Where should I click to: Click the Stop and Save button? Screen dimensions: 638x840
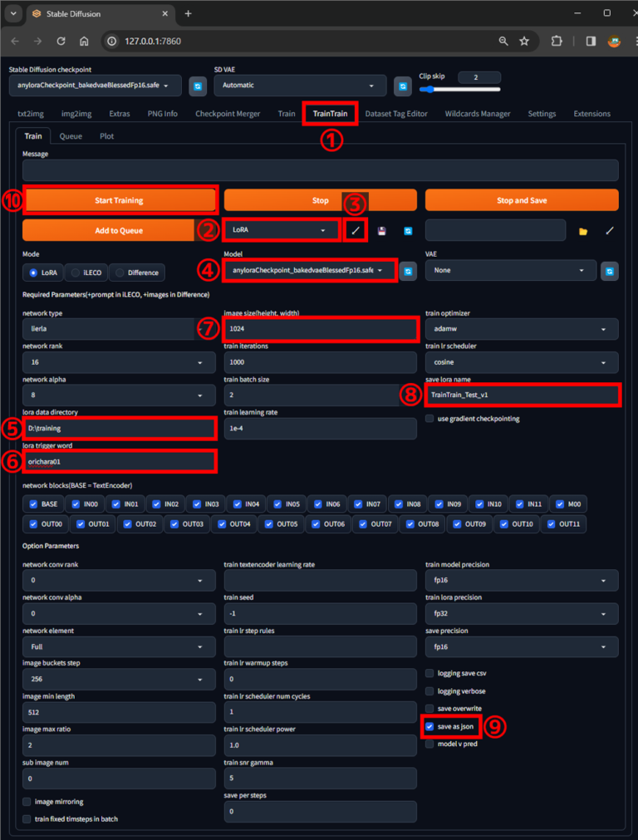coord(522,200)
